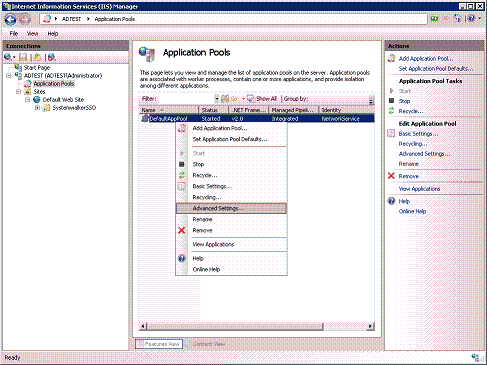Select SystemwalkerSSO tree node
This screenshot has height=365, width=487.
(x=74, y=108)
